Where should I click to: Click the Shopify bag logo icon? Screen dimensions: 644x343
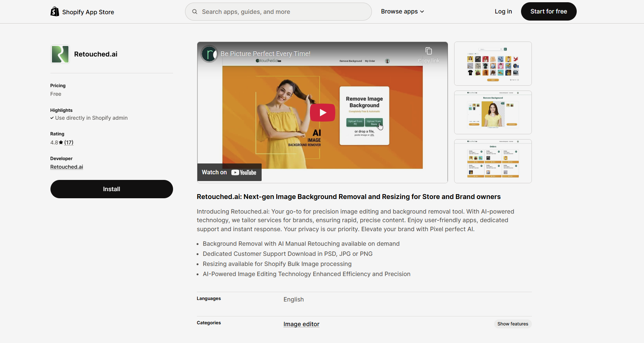click(x=55, y=12)
